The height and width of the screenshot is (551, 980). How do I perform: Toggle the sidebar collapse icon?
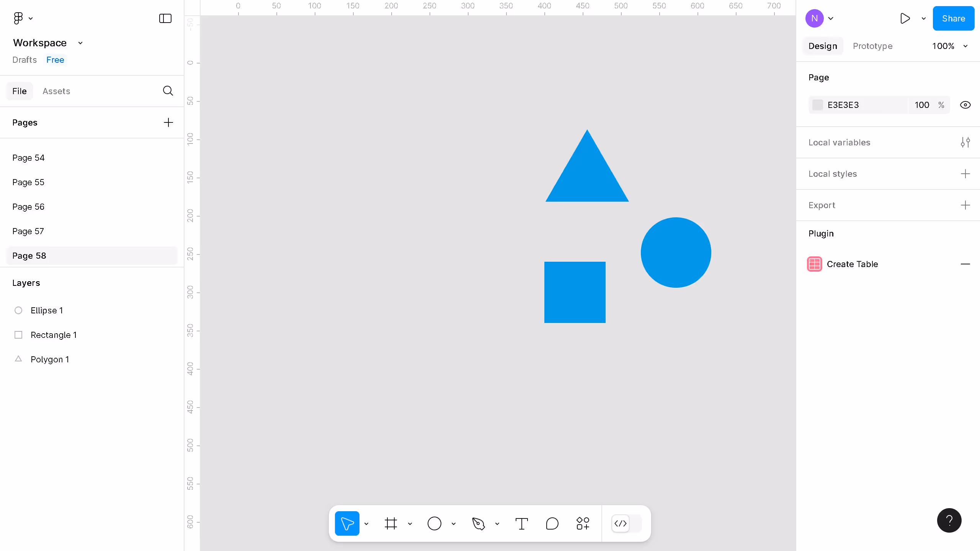click(x=165, y=18)
